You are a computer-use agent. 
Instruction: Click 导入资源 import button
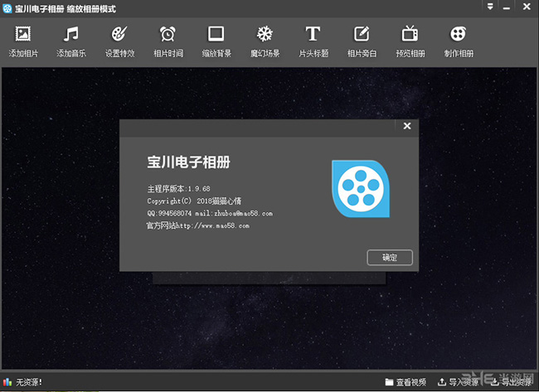tap(459, 382)
